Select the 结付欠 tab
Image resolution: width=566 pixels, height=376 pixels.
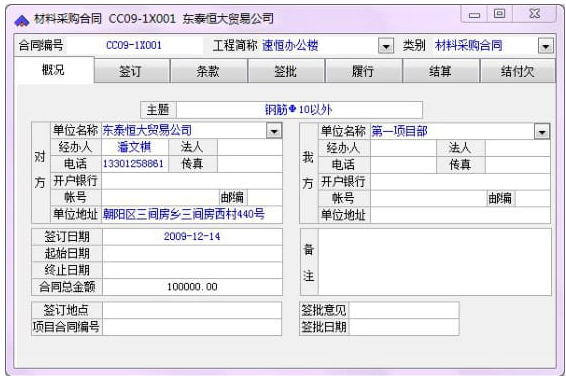point(518,71)
